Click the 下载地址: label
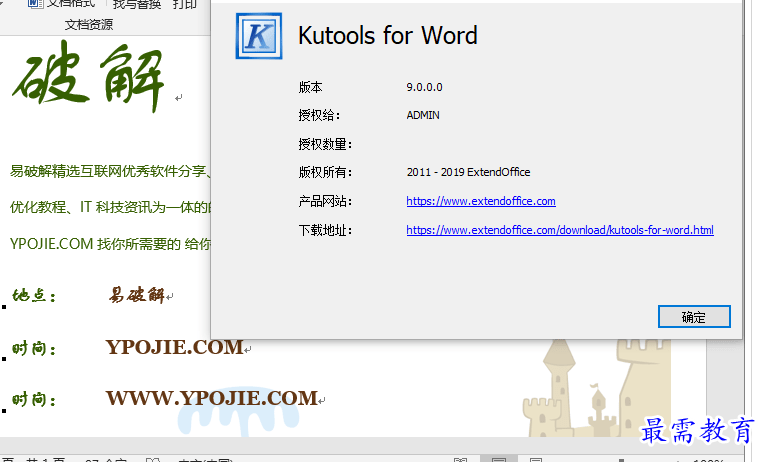 [325, 230]
